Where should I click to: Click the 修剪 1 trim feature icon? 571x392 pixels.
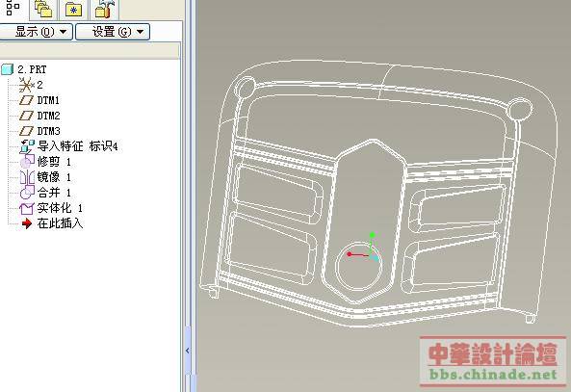(x=27, y=162)
